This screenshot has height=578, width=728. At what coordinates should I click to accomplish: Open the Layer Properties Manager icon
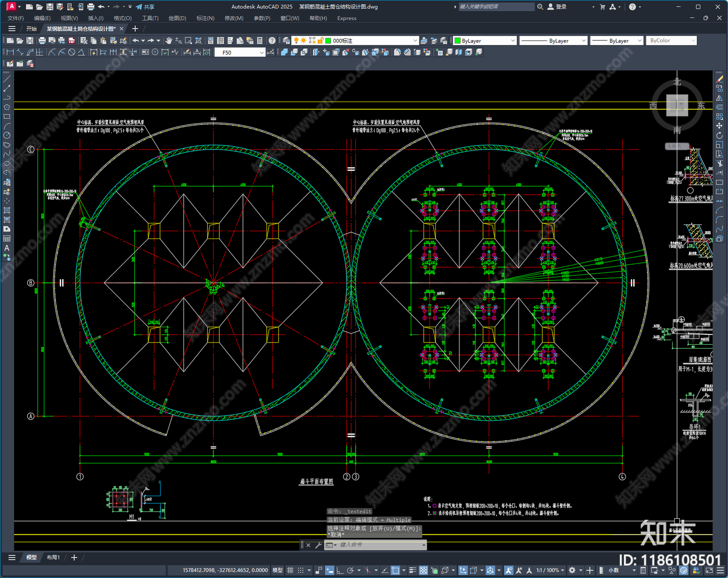(286, 41)
